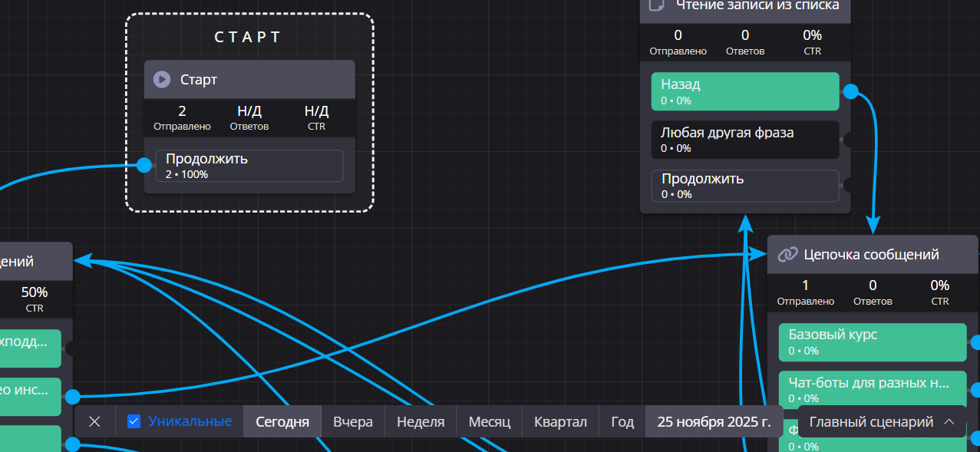Switch to the Вчера period
This screenshot has width=980, height=452.
(x=353, y=421)
